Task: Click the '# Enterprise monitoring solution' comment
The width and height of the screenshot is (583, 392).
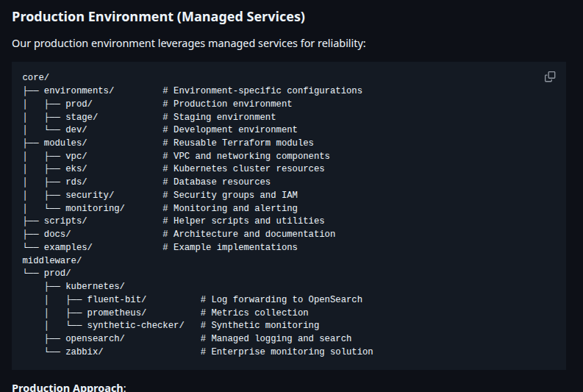Action: point(287,352)
